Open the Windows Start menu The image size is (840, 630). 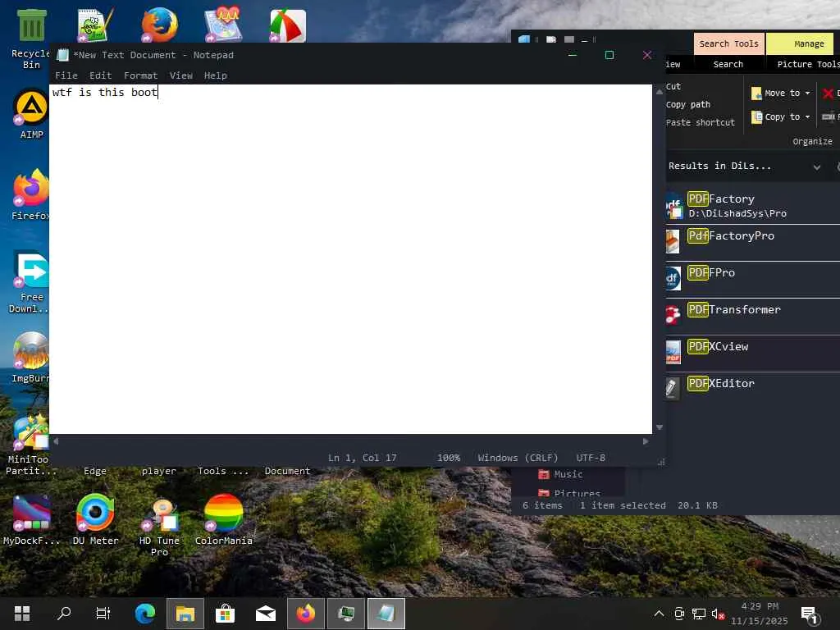[22, 613]
